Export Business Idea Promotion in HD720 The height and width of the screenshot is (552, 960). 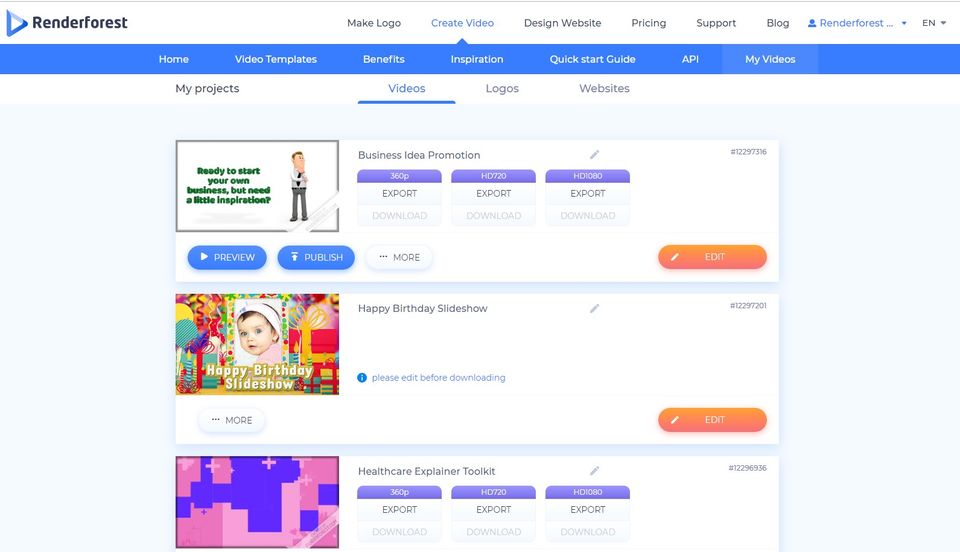[x=493, y=193]
